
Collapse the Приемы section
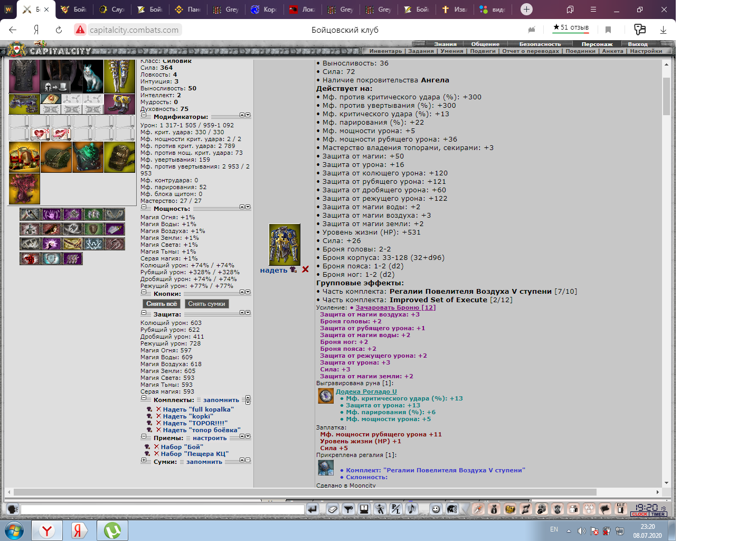pyautogui.click(x=144, y=437)
